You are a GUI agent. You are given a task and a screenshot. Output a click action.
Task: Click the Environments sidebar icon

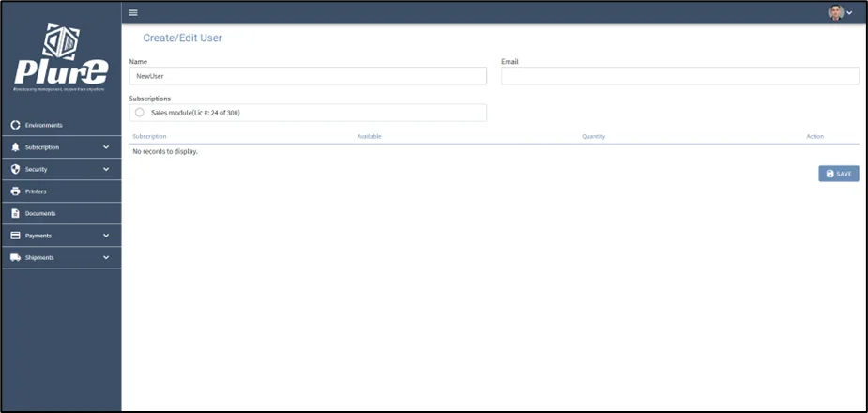coord(16,125)
